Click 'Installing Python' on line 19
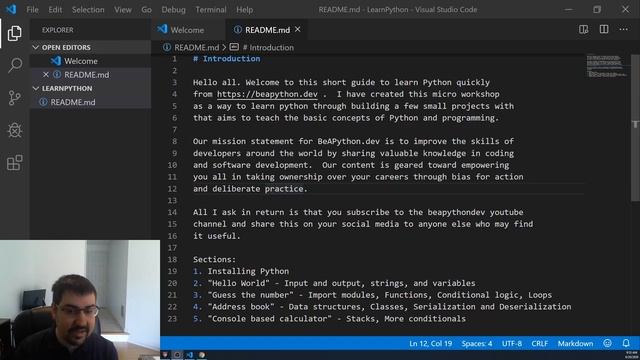 pos(248,271)
